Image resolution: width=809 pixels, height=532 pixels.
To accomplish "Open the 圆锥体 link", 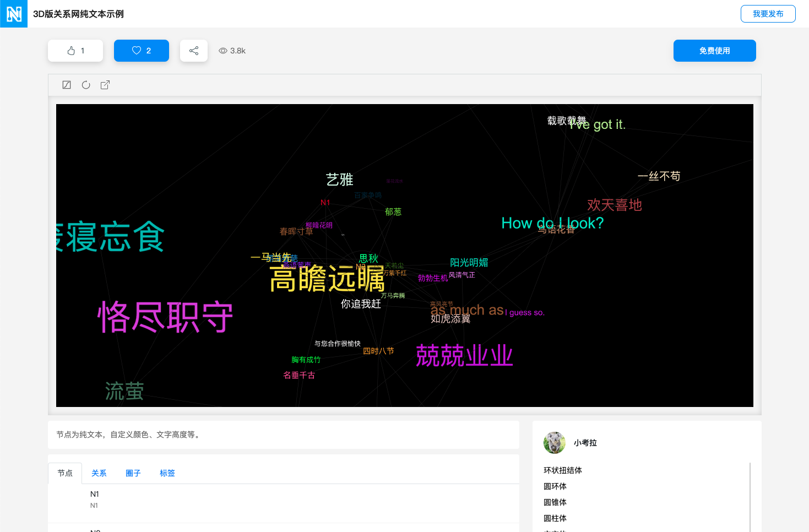I will 555,502.
